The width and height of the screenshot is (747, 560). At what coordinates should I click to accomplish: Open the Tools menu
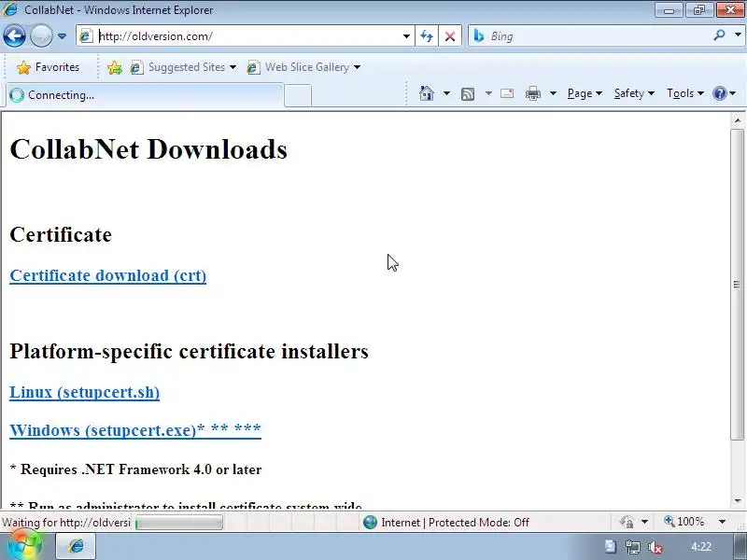click(685, 93)
